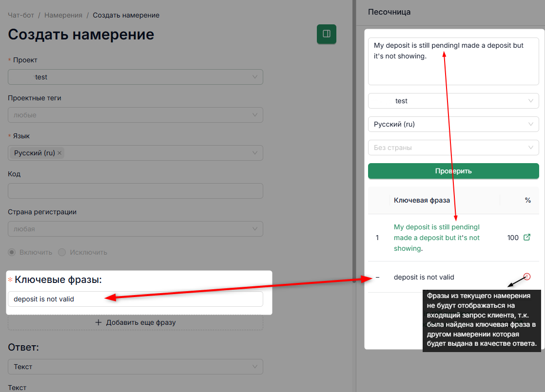Screen dimensions: 545x392
Task: Remove the Русский (ru) language tag
Action: [59, 153]
